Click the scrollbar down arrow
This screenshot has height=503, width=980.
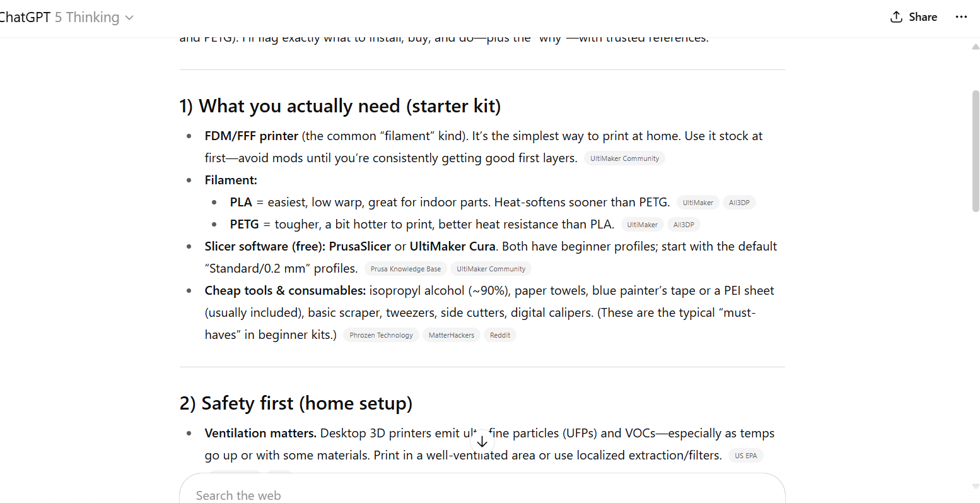[x=976, y=487]
